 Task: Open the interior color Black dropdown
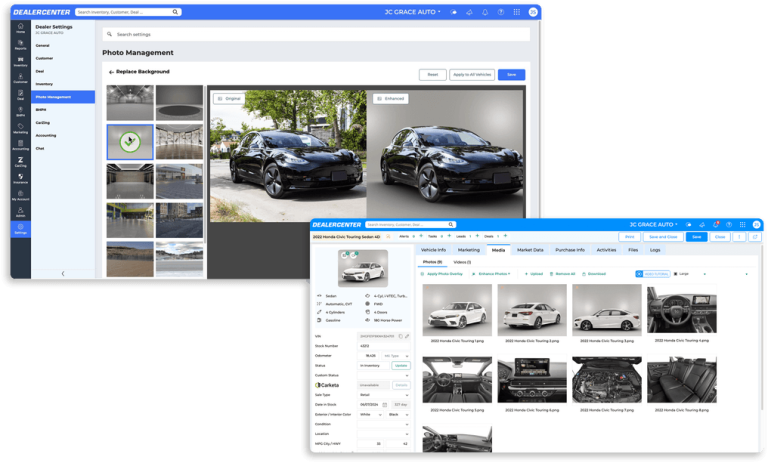click(398, 414)
